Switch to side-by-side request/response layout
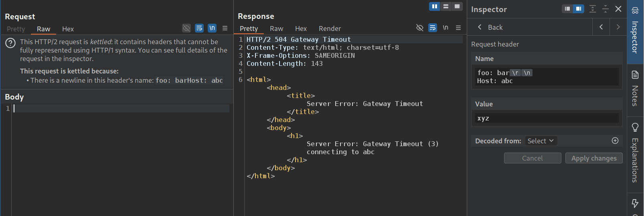The image size is (644, 216). (434, 6)
